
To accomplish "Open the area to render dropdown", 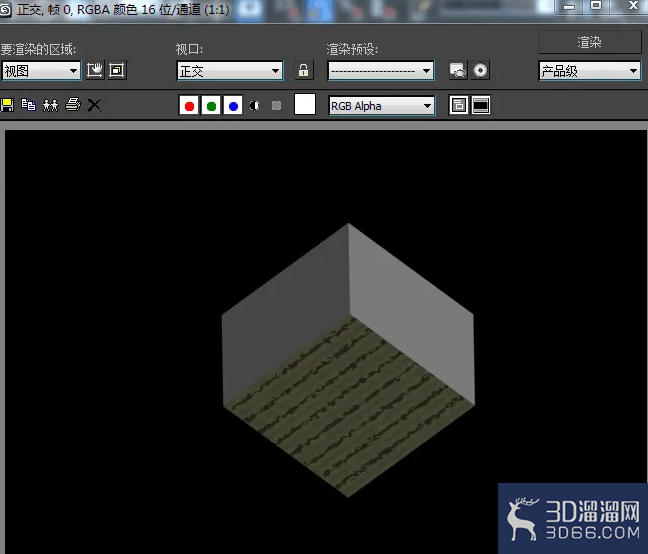I will (41, 71).
